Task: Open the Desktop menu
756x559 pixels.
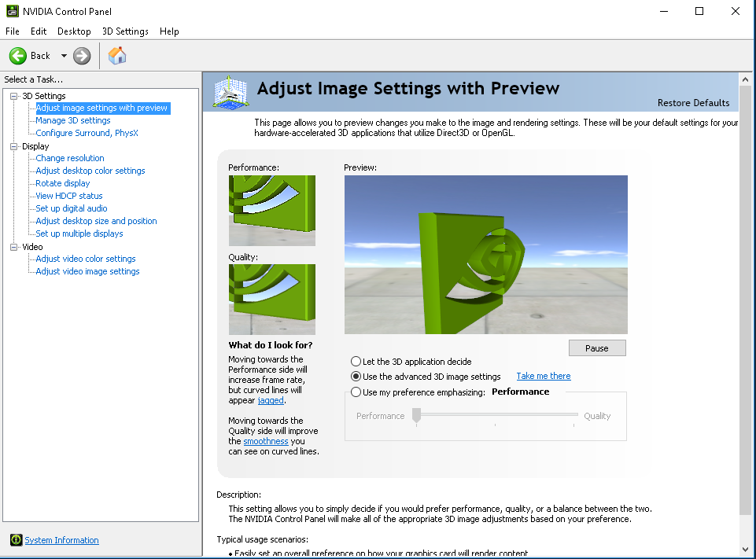Action: tap(74, 31)
